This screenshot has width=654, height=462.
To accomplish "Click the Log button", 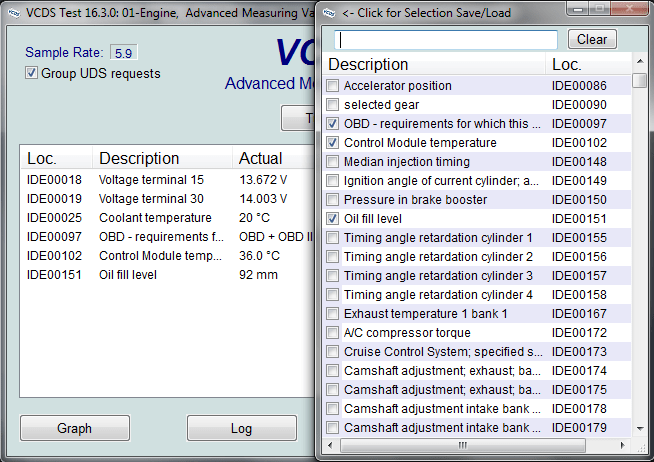I will pos(241,428).
